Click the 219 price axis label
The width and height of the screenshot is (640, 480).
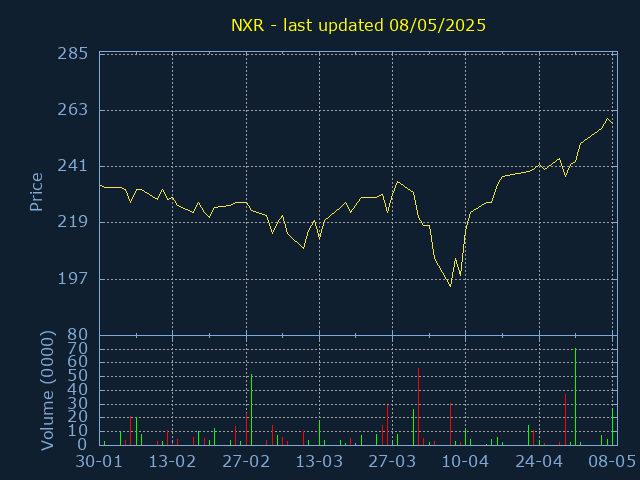point(73,222)
